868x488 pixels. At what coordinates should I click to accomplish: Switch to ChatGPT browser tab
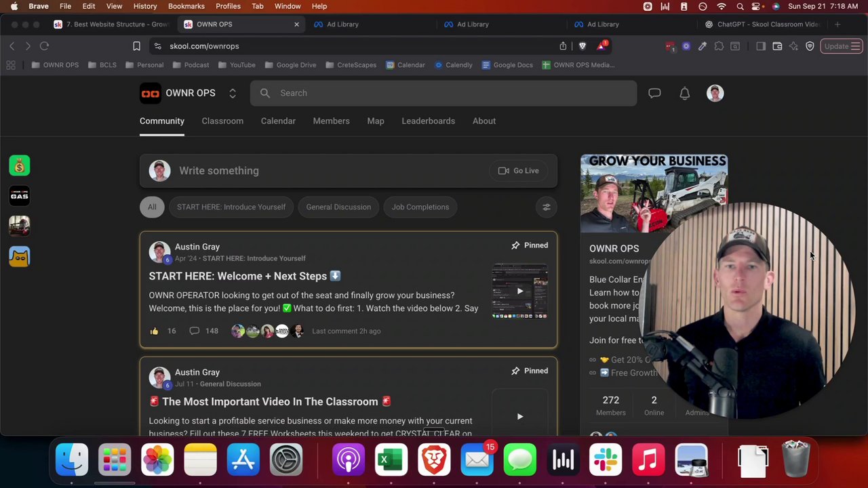pyautogui.click(x=763, y=24)
